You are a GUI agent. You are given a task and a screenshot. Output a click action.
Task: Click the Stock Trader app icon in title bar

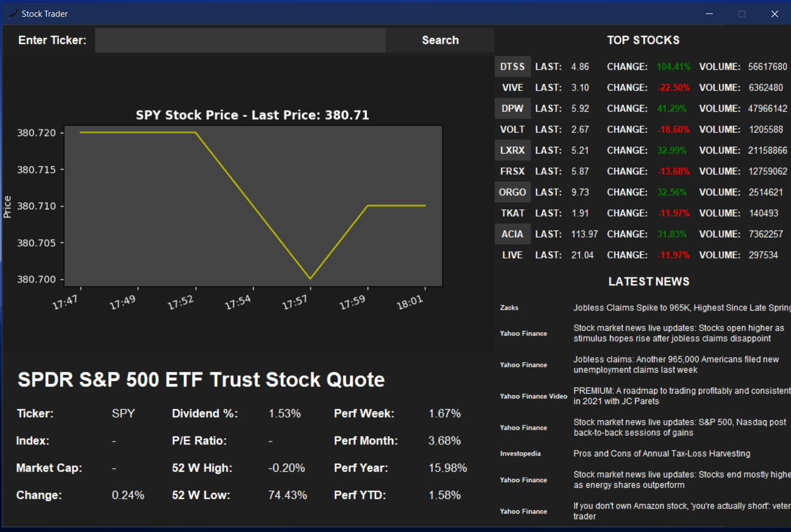13,14
